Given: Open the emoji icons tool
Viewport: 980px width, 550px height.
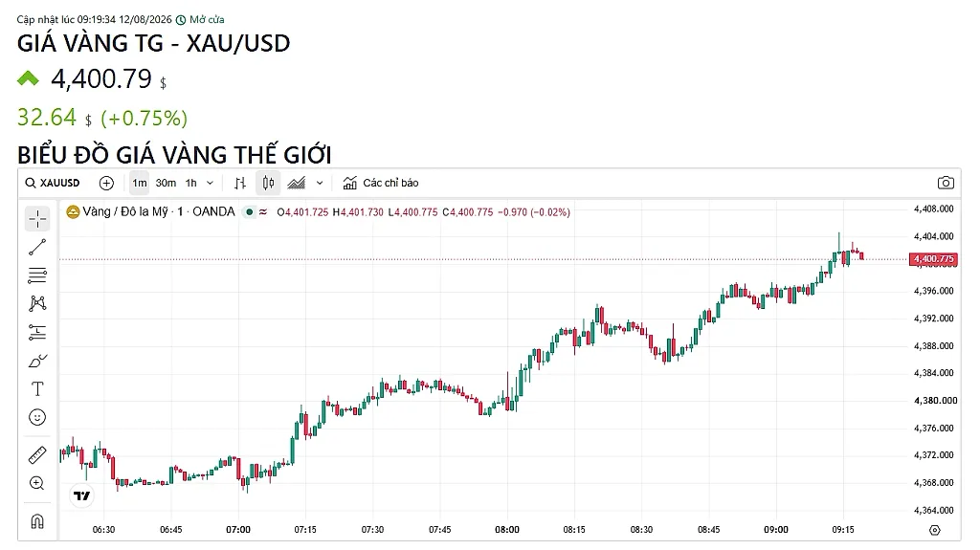Looking at the screenshot, I should coord(37,417).
